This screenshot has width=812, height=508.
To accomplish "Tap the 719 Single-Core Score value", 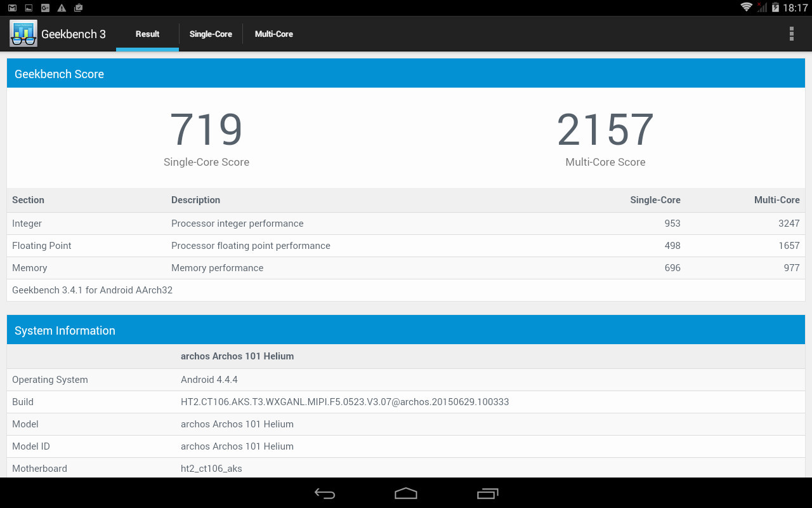I will pos(206,130).
